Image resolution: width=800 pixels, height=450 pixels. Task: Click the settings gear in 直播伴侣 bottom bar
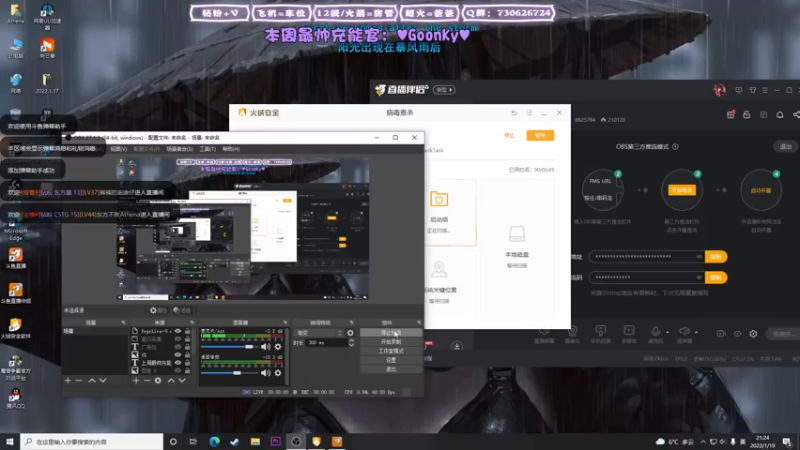pyautogui.click(x=754, y=334)
